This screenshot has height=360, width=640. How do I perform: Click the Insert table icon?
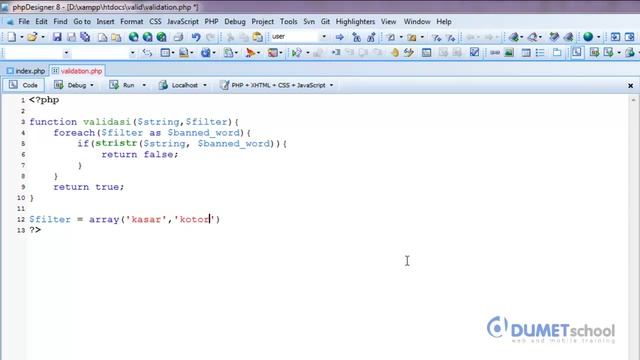(526, 53)
